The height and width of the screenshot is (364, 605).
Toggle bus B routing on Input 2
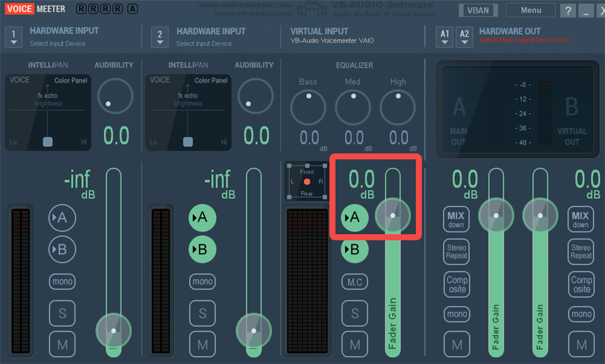(202, 249)
